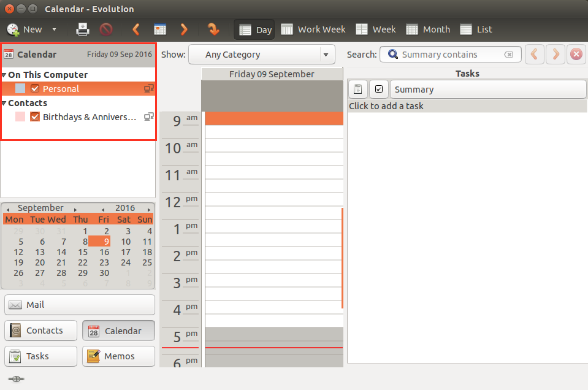
Task: Click the task completion checkbox column header
Action: tap(379, 90)
